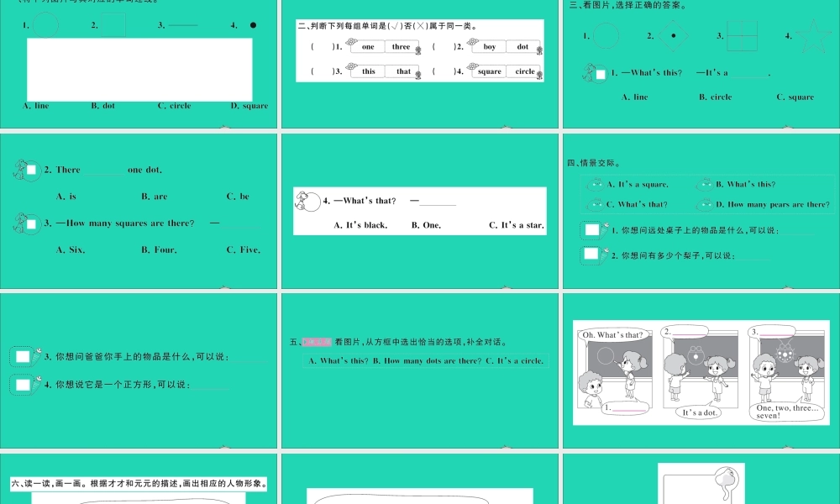Click the speech bubble 'Oh. What's that?'
The height and width of the screenshot is (504, 840).
pyautogui.click(x=612, y=335)
